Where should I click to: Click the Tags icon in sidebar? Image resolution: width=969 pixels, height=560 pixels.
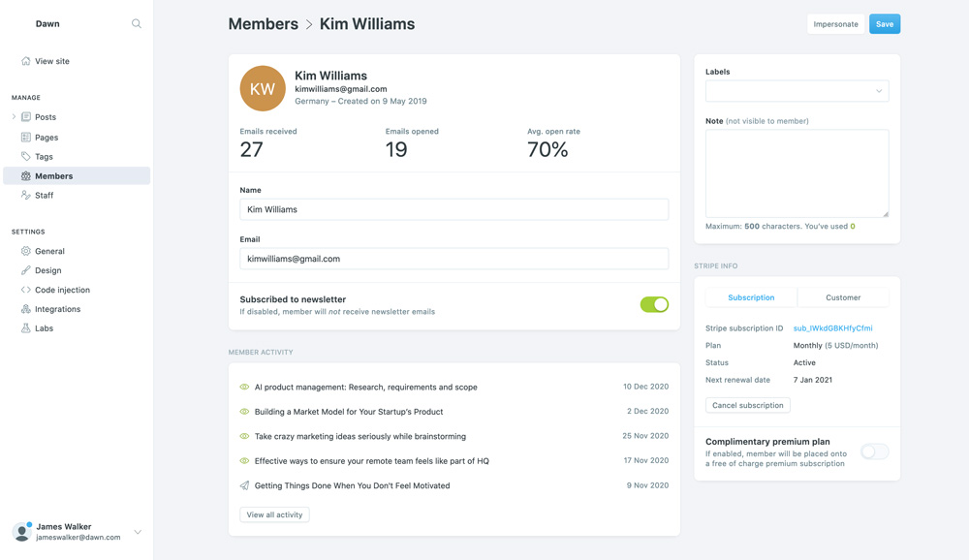[26, 156]
